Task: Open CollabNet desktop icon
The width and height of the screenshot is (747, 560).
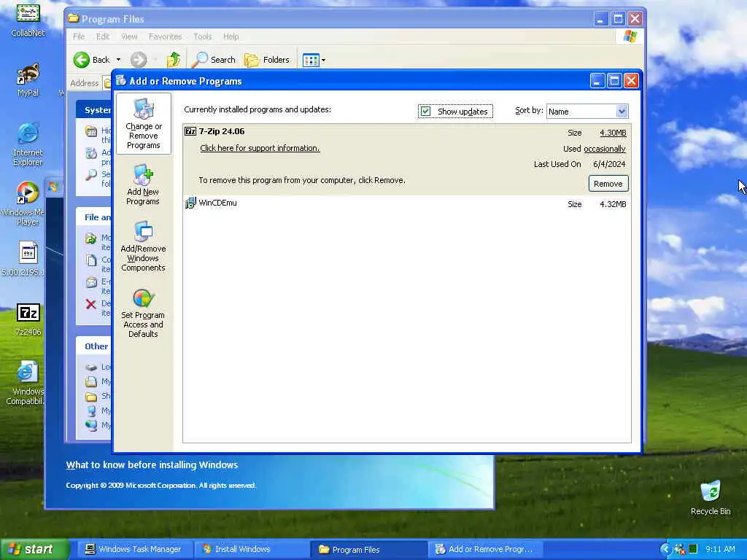Action: [x=28, y=20]
